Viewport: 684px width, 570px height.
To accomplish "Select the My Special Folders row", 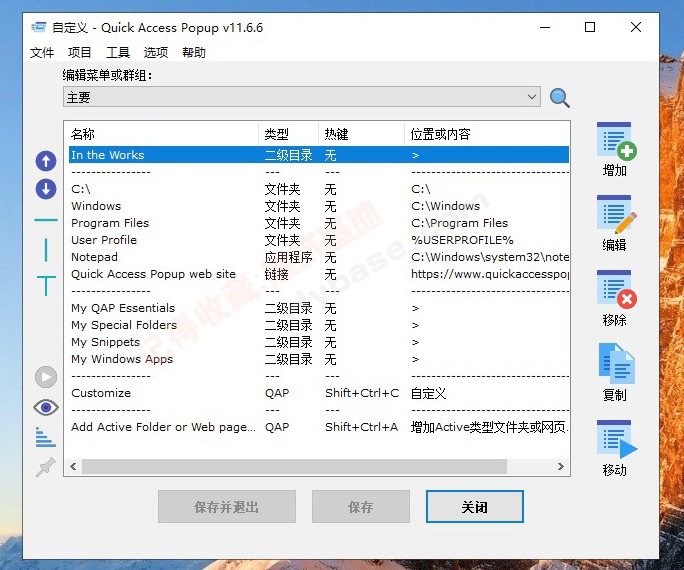I will click(318, 325).
